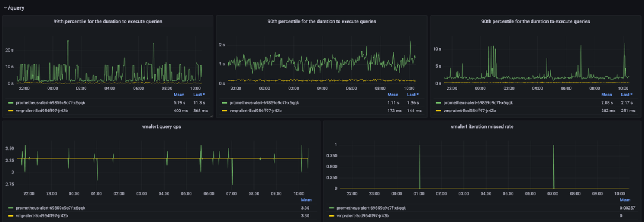Select the 144 ms last value
This screenshot has height=222, width=644.
coord(414,111)
